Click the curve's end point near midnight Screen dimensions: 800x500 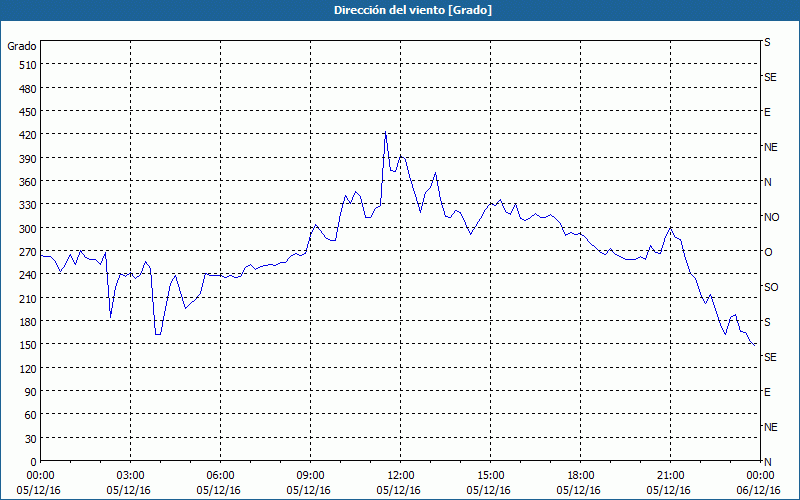pyautogui.click(x=754, y=345)
